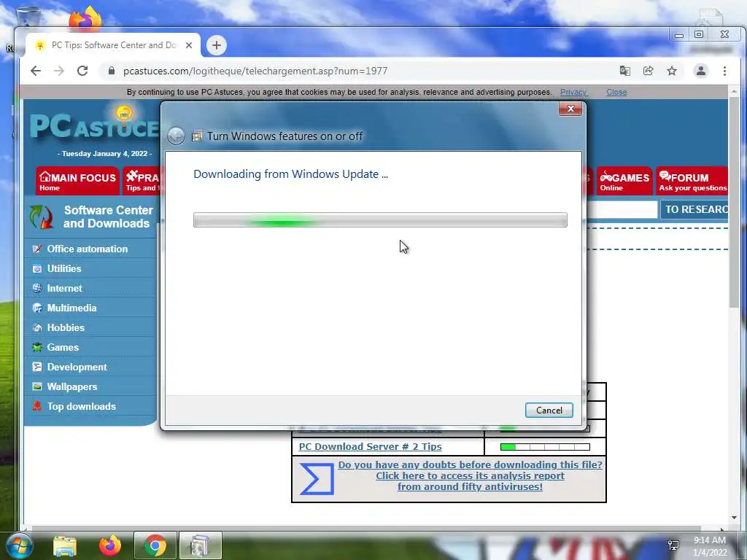Open Hobbies category
The height and width of the screenshot is (560, 747).
tap(66, 327)
